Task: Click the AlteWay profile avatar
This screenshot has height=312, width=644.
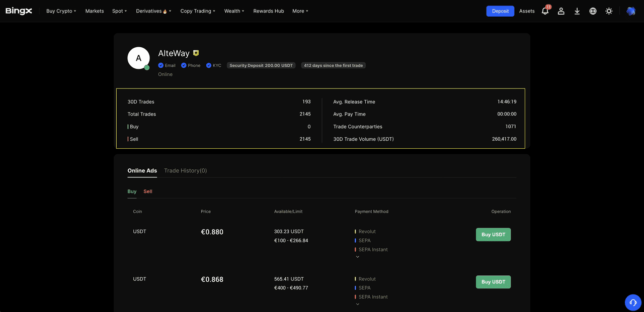Action: pos(138,58)
